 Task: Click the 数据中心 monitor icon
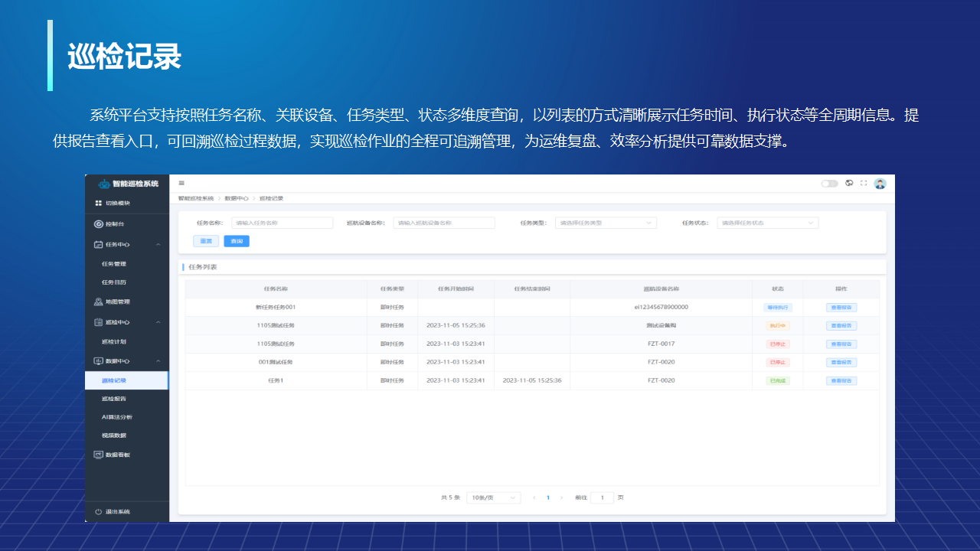point(98,360)
